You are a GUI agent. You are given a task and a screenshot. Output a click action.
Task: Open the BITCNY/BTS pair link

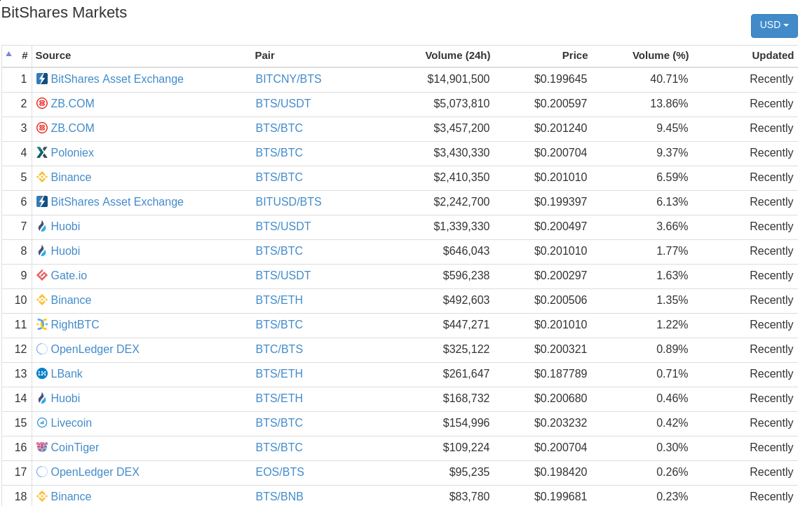[x=288, y=79]
